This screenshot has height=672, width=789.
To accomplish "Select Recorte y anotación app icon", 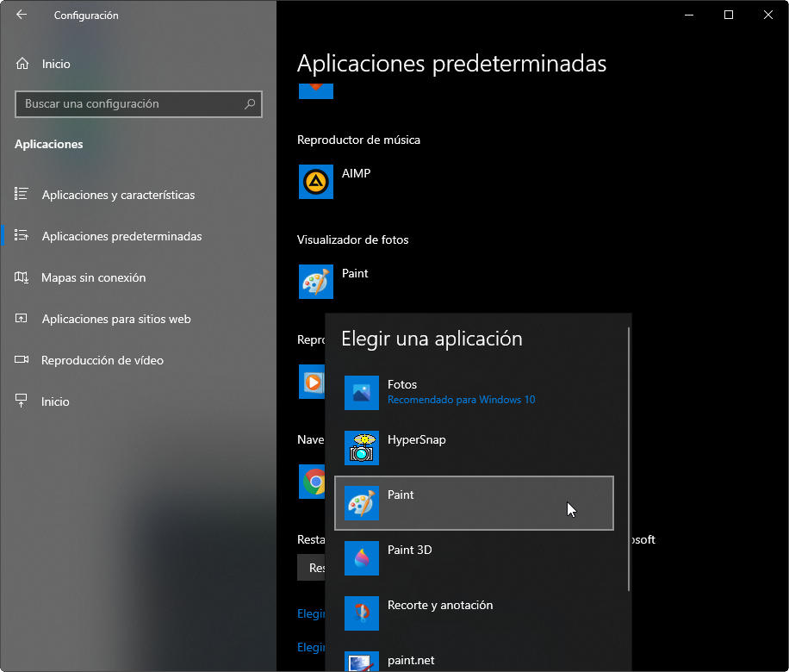I will pyautogui.click(x=361, y=613).
